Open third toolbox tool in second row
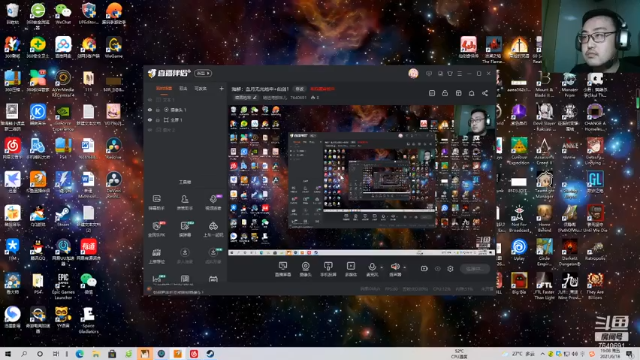This screenshot has height=360, width=640. click(213, 229)
